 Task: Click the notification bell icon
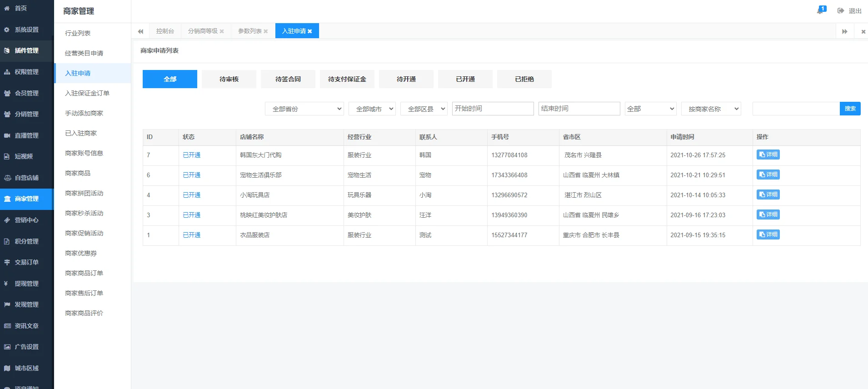[x=820, y=10]
